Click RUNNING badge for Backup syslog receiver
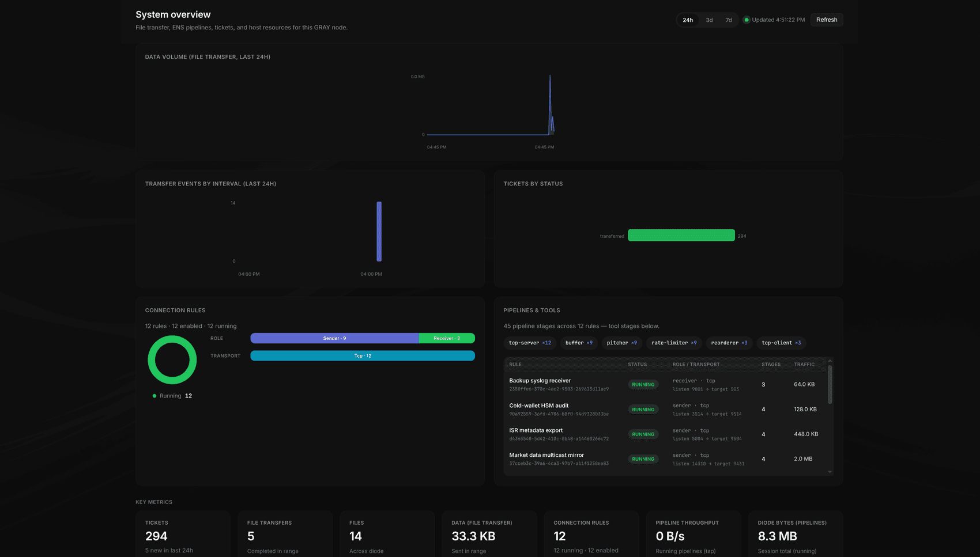Viewport: 980px width, 557px height. click(643, 384)
